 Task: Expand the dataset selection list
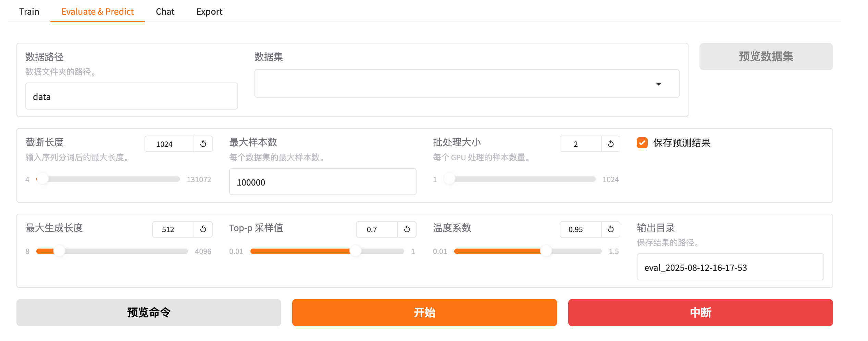click(x=658, y=83)
